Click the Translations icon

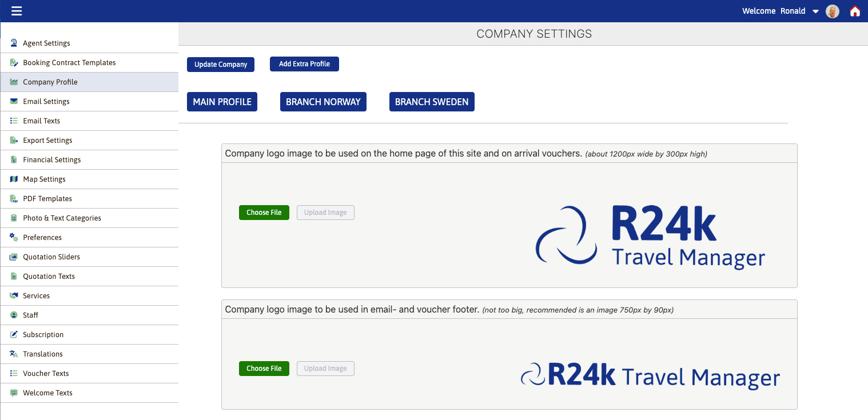pos(13,354)
